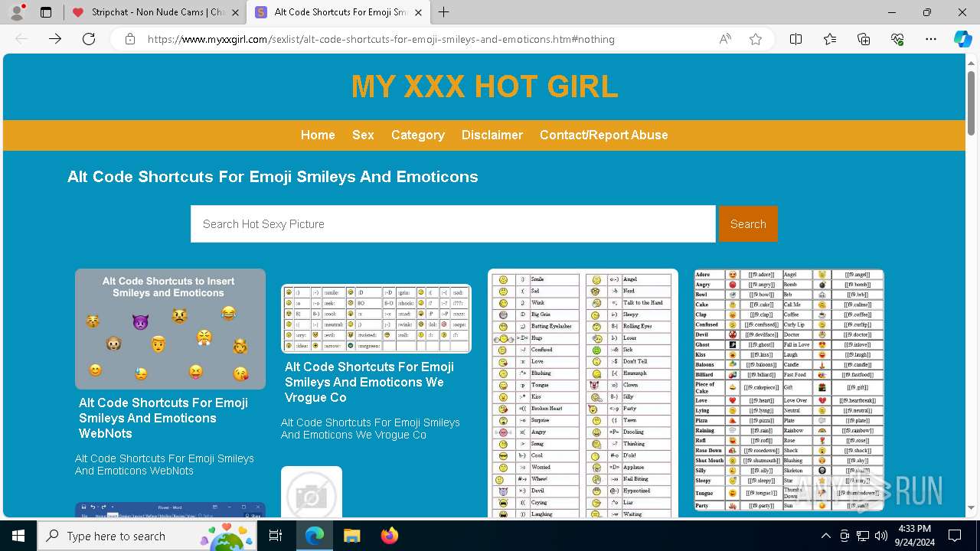Open split screen view

coord(795,39)
